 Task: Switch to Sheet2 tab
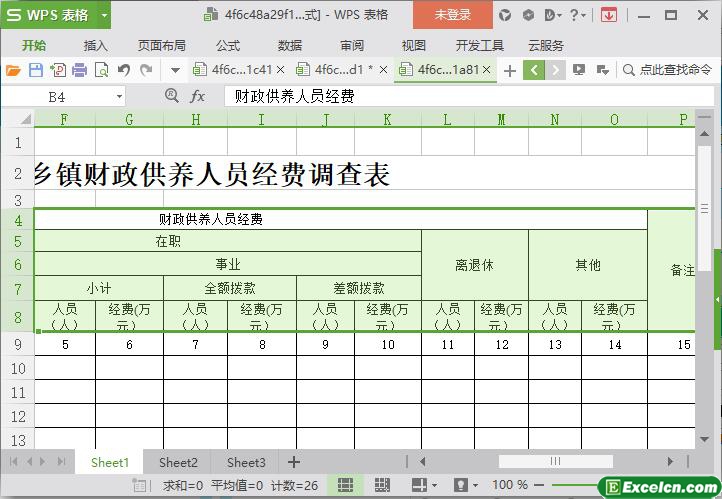click(x=178, y=462)
